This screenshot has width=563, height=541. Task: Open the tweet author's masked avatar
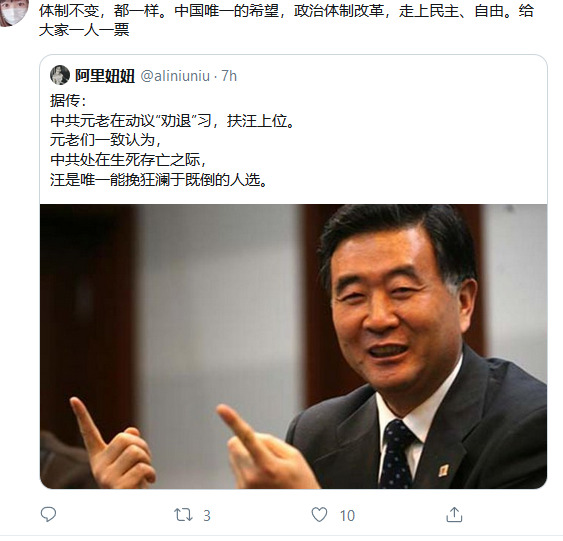click(13, 13)
